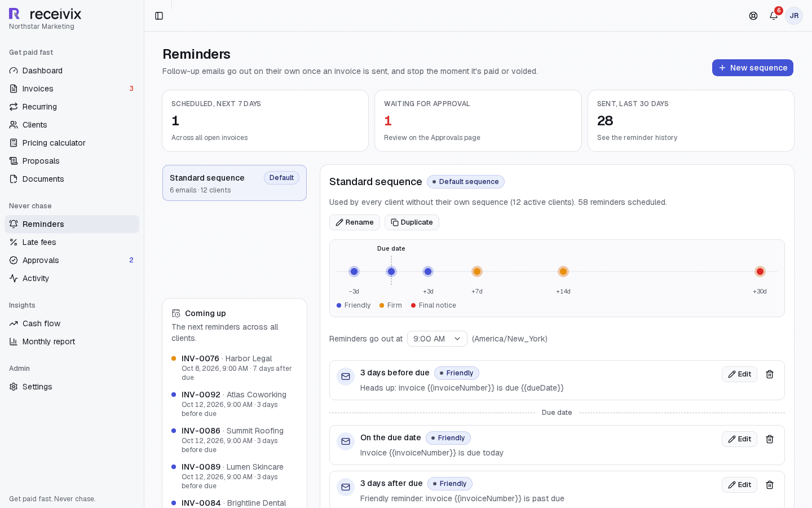Viewport: 812px width, 508px height.
Task: Edit the 3 days after due email
Action: (x=739, y=485)
